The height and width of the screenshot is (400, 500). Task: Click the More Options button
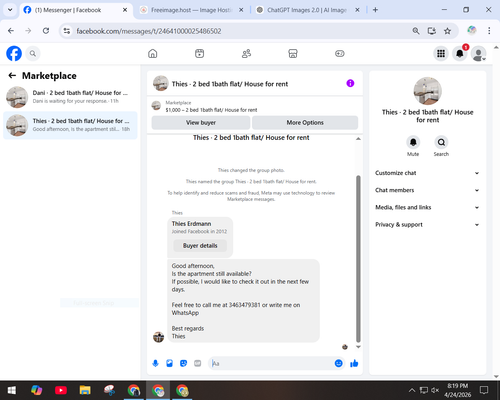tap(305, 123)
